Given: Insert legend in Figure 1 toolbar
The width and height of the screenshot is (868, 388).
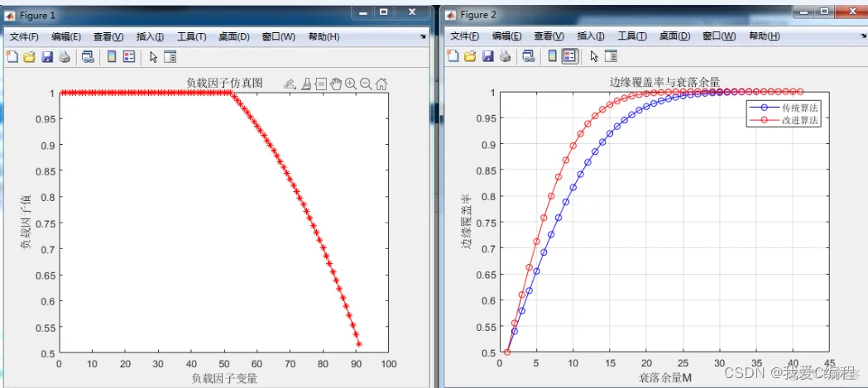Looking at the screenshot, I should click(x=129, y=56).
